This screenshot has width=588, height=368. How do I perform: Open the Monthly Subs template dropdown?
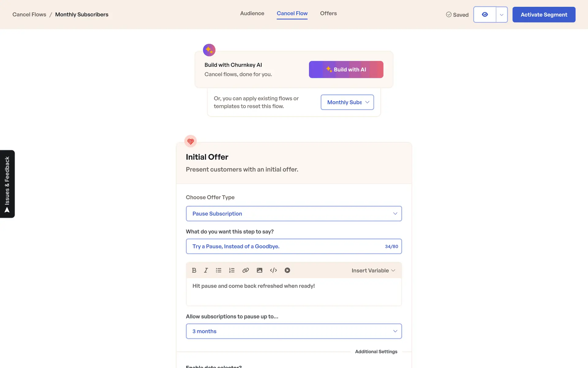point(347,102)
